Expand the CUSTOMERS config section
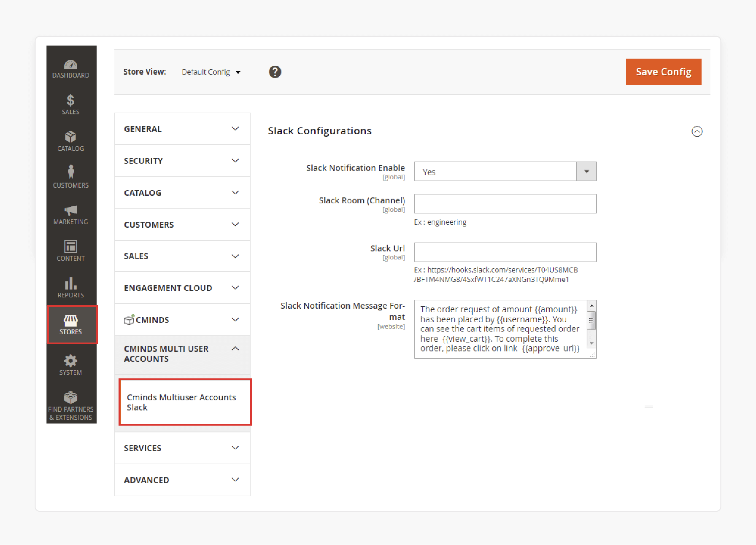The image size is (756, 545). coord(183,225)
